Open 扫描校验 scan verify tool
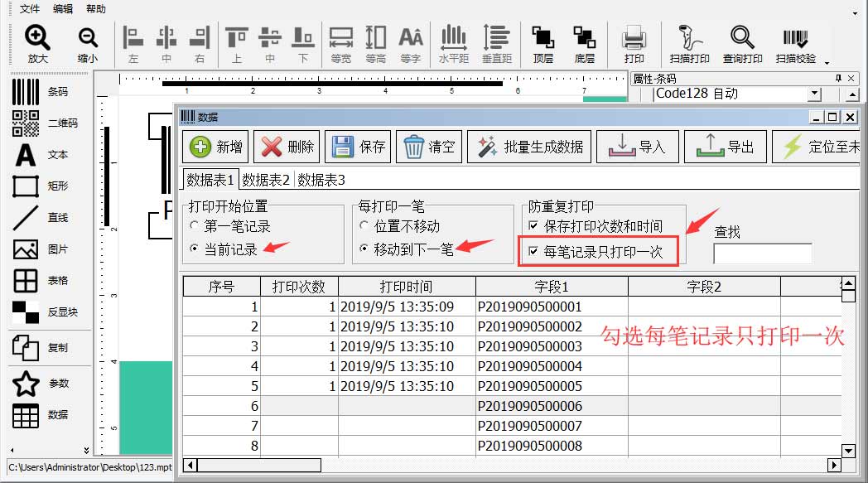868x483 pixels. 795,38
